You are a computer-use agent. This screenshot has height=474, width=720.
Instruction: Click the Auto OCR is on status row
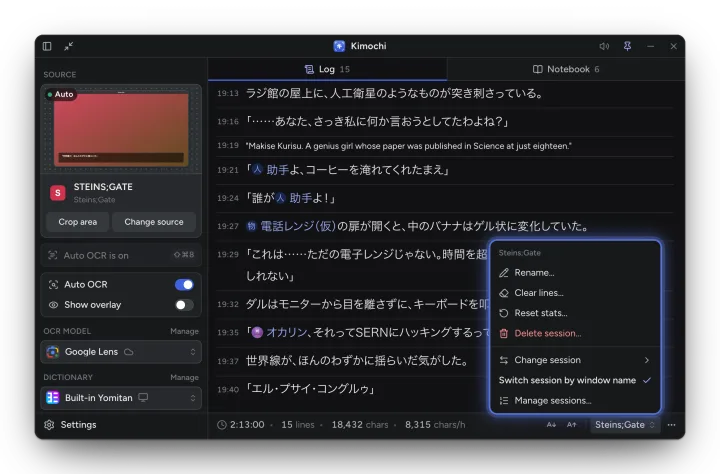(x=121, y=255)
